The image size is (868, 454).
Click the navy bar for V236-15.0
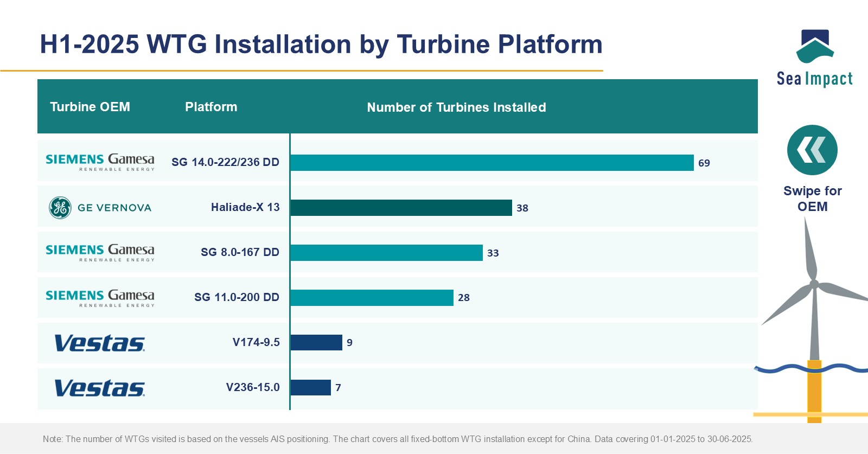tap(311, 388)
